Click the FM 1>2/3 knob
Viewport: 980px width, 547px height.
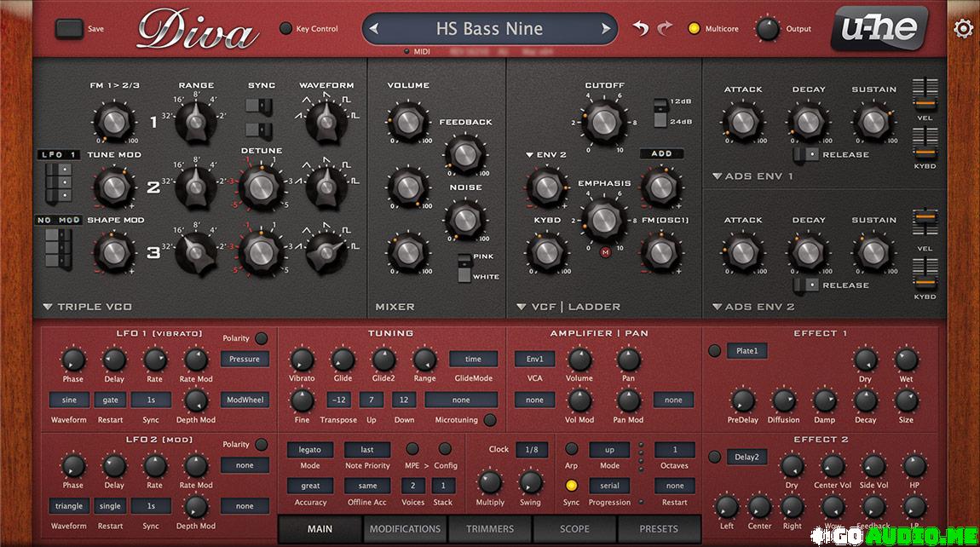(113, 122)
